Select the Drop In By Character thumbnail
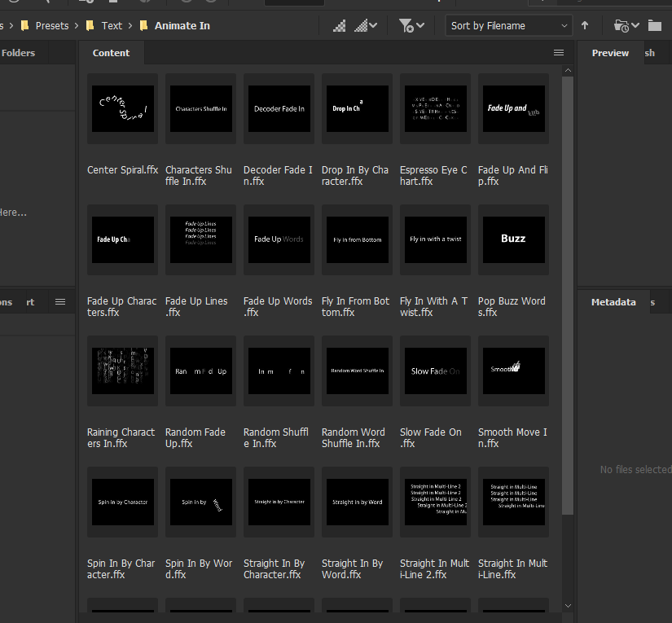 (358, 108)
